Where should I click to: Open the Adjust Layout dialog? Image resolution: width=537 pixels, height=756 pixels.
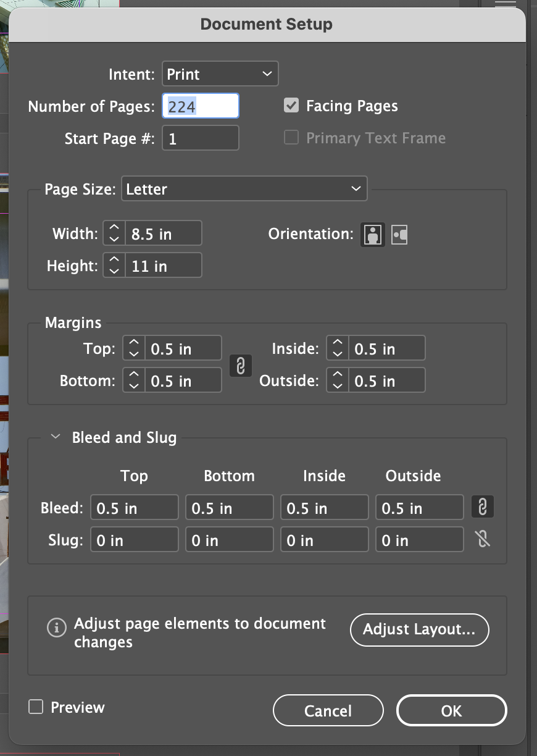tap(419, 630)
